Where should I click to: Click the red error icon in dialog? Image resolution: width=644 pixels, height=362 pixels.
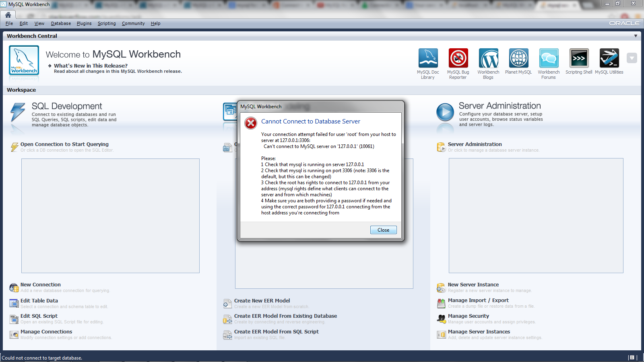pos(251,123)
